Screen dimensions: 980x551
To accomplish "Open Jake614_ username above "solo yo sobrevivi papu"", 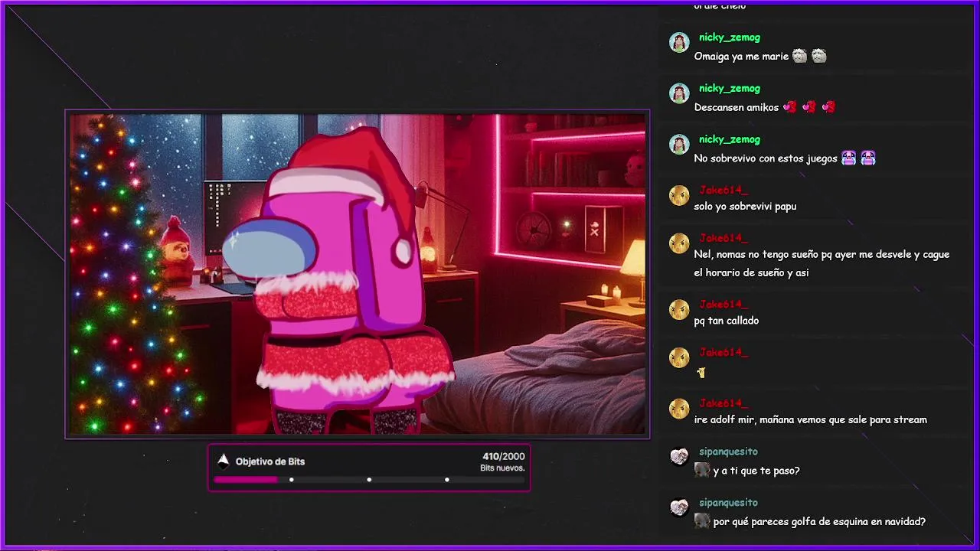I will [x=724, y=191].
